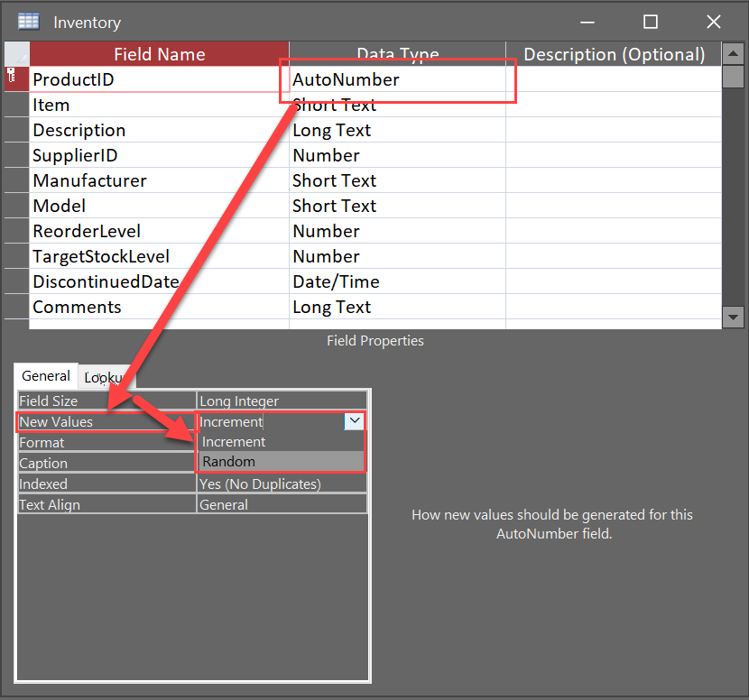Click the Data Type column header
Screen dimensions: 749x700
point(397,54)
